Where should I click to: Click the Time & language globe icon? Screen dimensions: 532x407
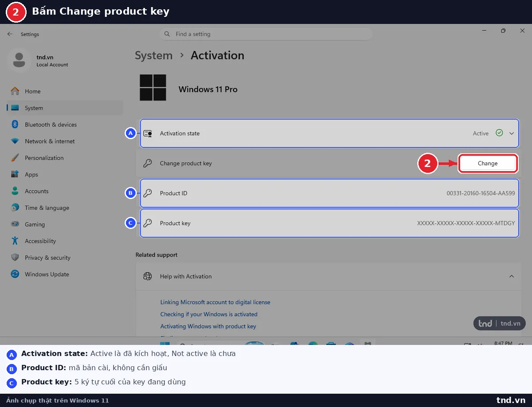15,207
